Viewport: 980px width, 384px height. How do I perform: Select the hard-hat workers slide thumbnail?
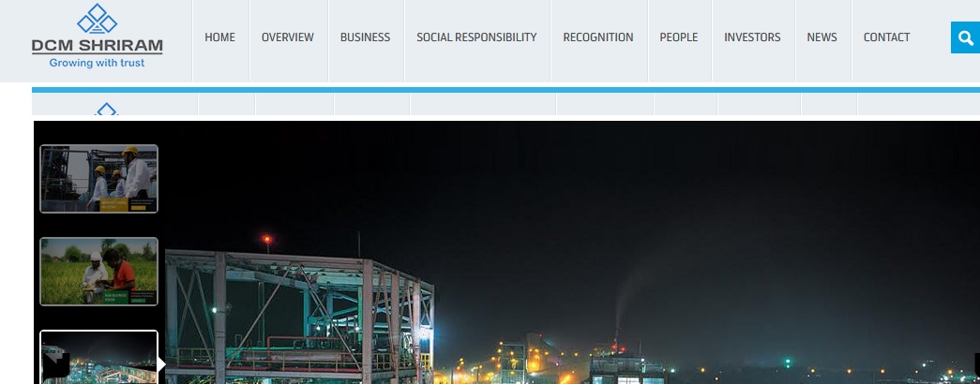click(x=98, y=179)
